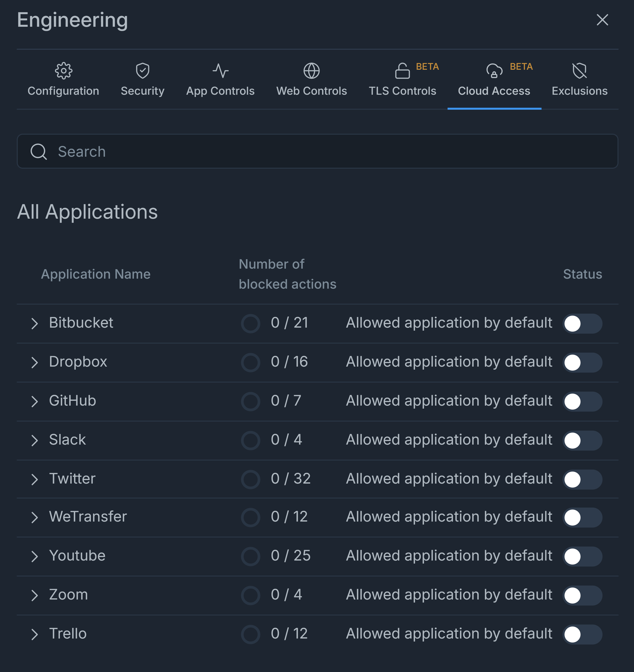Click the Security shield icon
This screenshot has width=634, height=672.
(x=143, y=71)
